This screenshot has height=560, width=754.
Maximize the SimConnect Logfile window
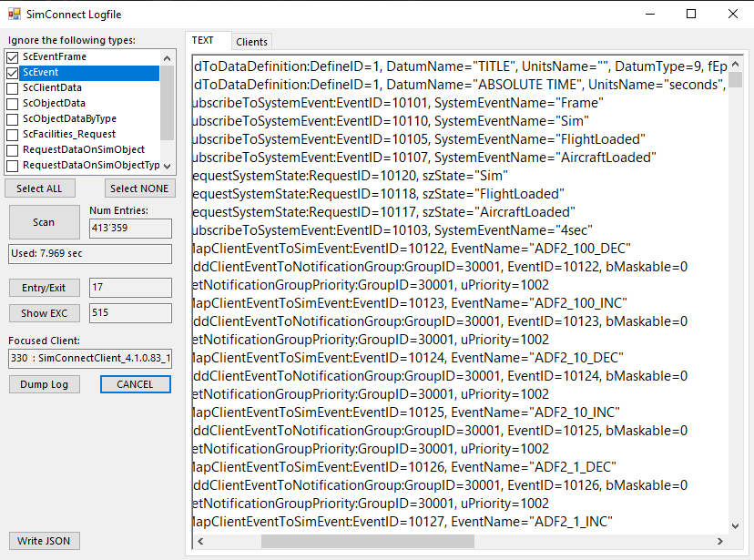tap(691, 14)
